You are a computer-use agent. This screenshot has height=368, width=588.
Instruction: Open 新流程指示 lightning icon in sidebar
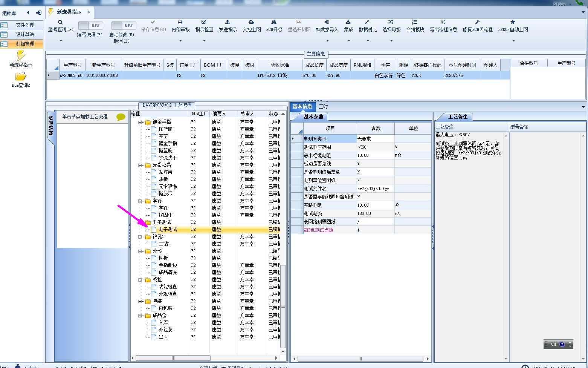pyautogui.click(x=21, y=56)
